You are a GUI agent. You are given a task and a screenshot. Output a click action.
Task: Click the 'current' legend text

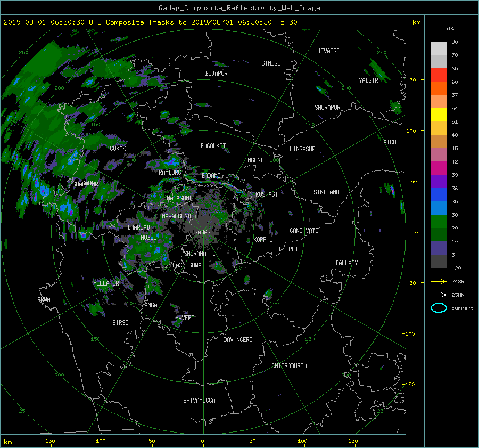tap(462, 308)
